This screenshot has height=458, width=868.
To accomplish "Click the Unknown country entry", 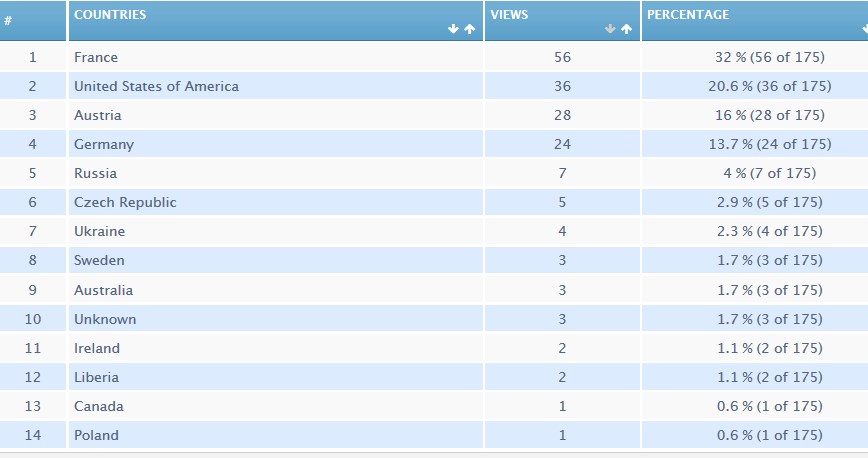I will pos(105,320).
